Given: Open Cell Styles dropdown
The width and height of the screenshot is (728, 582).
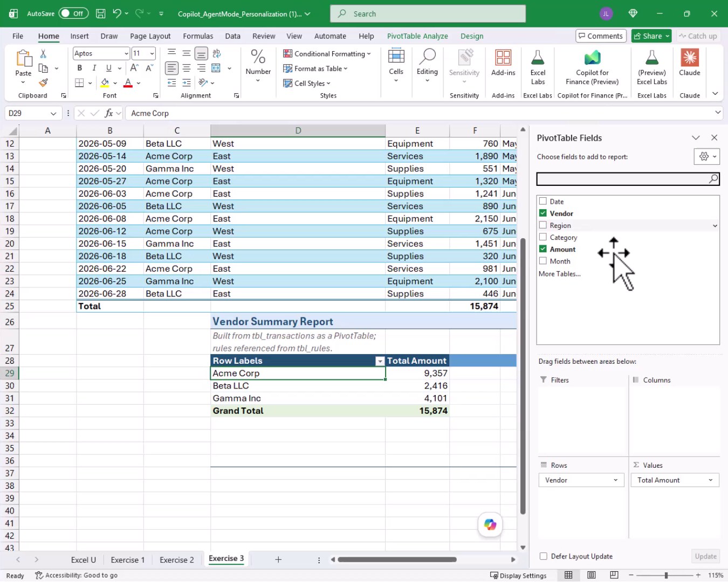Looking at the screenshot, I should (307, 83).
